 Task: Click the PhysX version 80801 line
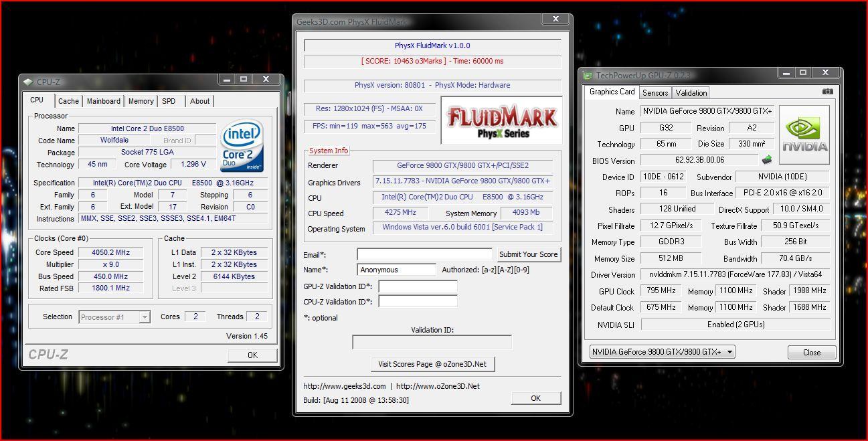[432, 86]
